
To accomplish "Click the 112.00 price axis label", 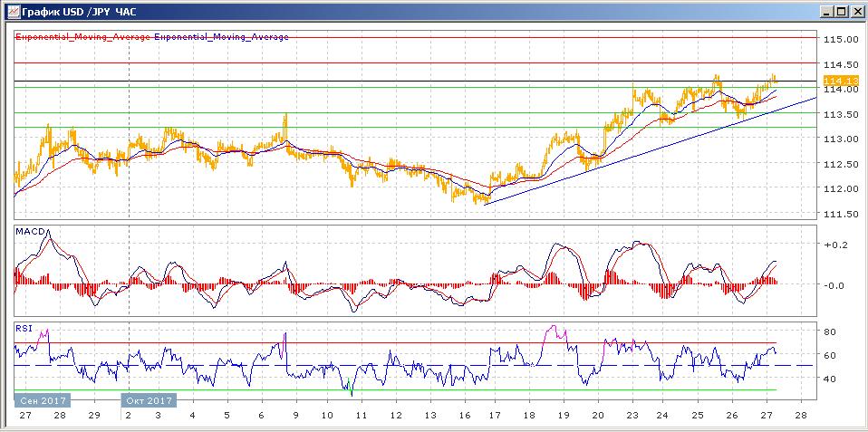I will coord(840,188).
